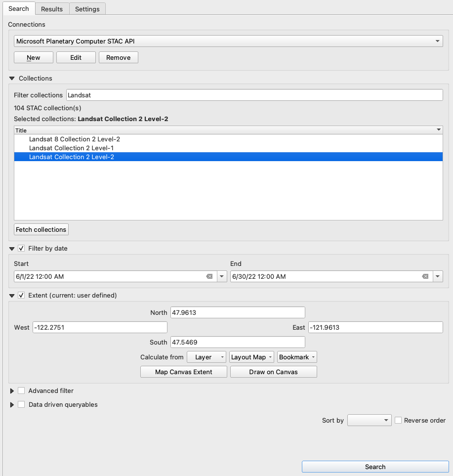Click the South coordinate field
Image resolution: width=453 pixels, height=476 pixels.
coord(238,342)
